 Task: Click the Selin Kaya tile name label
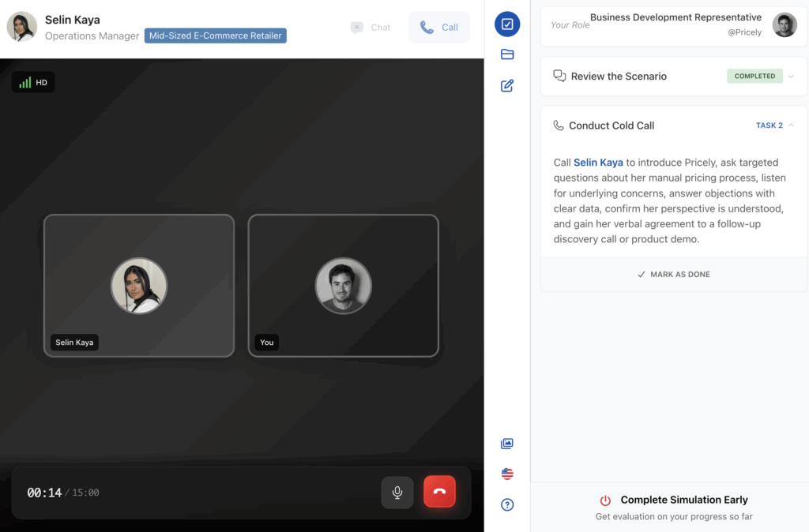pyautogui.click(x=74, y=343)
